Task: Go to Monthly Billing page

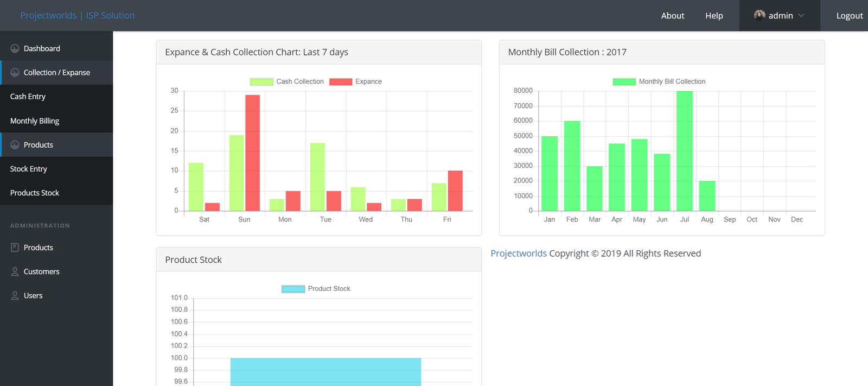Action: [35, 121]
